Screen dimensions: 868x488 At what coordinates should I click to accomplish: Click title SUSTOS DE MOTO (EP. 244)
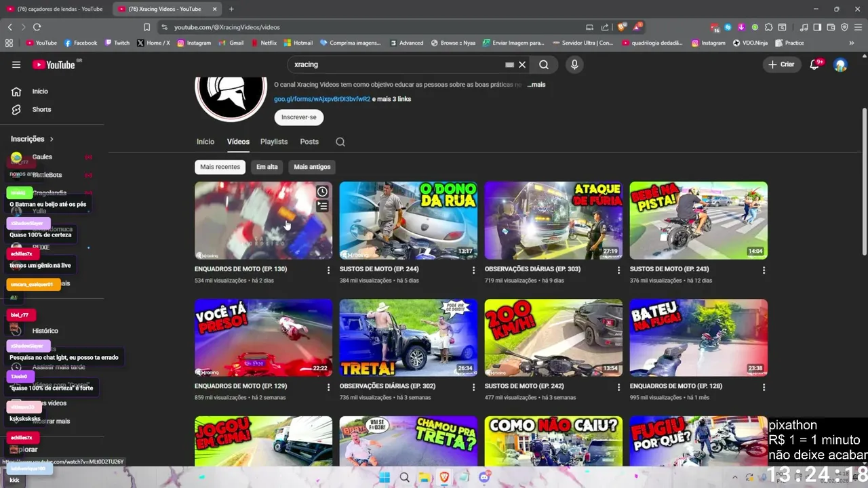click(x=379, y=269)
